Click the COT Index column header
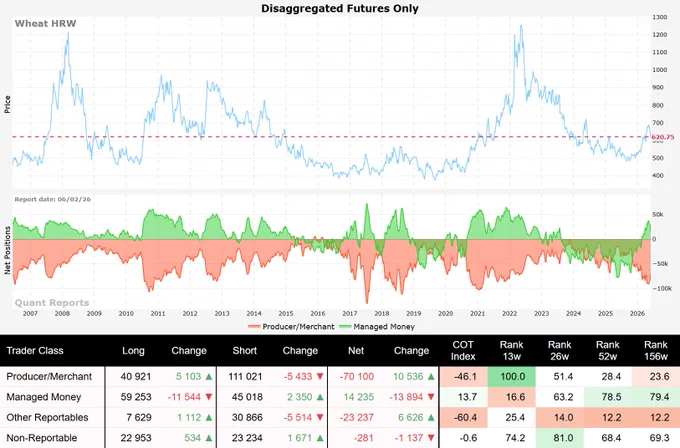 coord(463,350)
